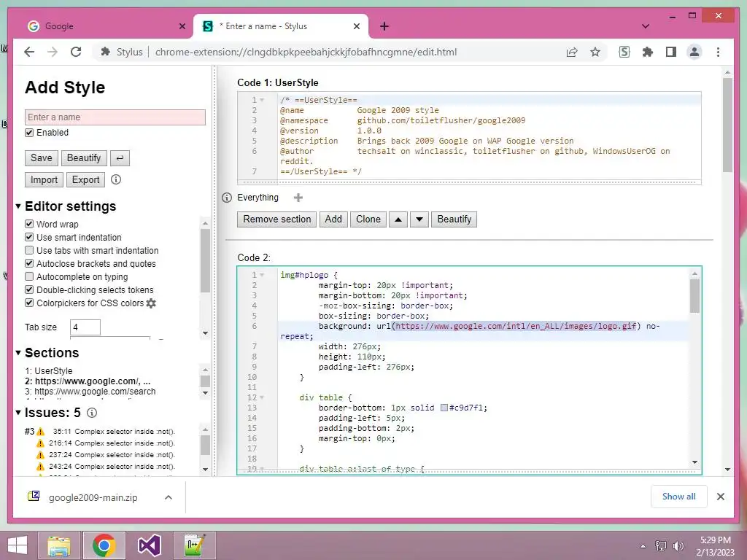The width and height of the screenshot is (747, 560).
Task: Select section 2: https://www.google.com/
Action: click(x=88, y=381)
